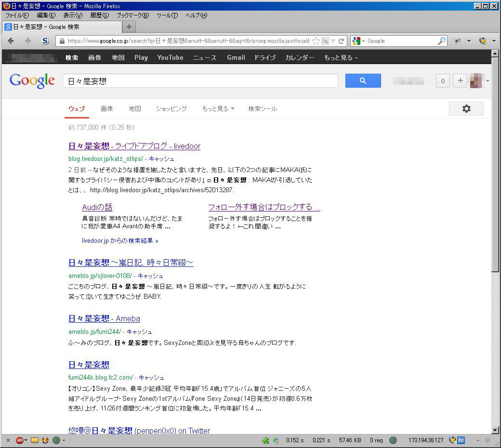
Task: Open dropdown beside green circle in add-on bar
Action: 64,440
